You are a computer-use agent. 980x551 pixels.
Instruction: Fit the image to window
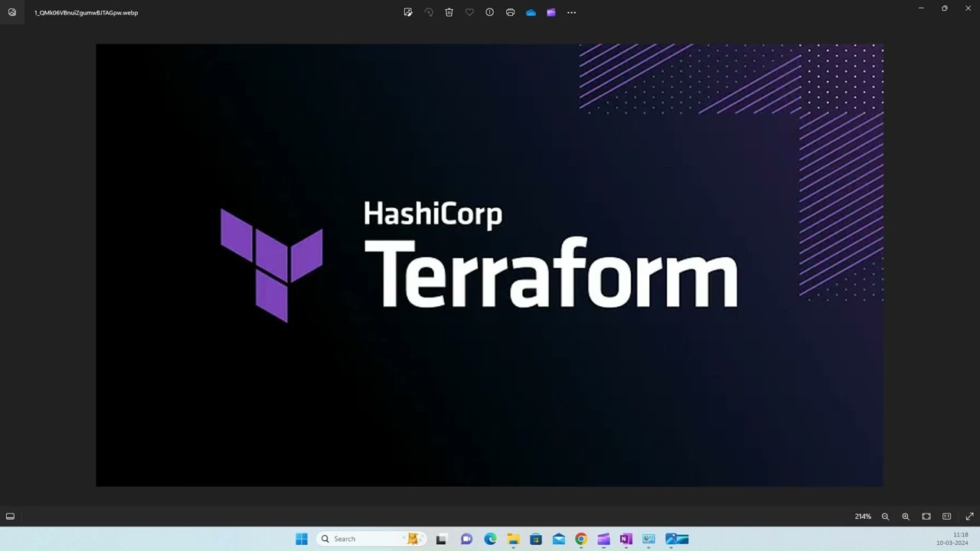pyautogui.click(x=926, y=517)
